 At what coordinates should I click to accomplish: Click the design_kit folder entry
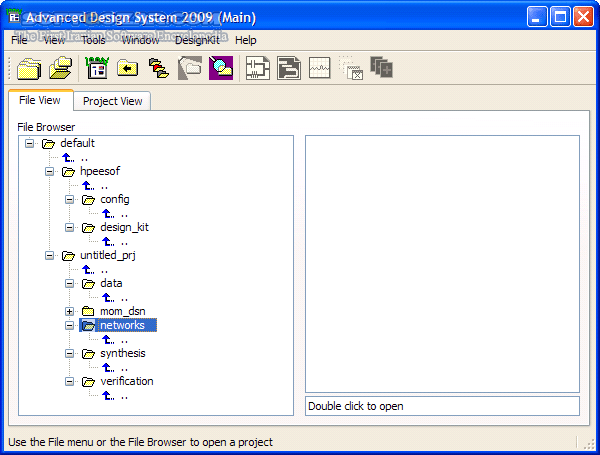pyautogui.click(x=124, y=227)
